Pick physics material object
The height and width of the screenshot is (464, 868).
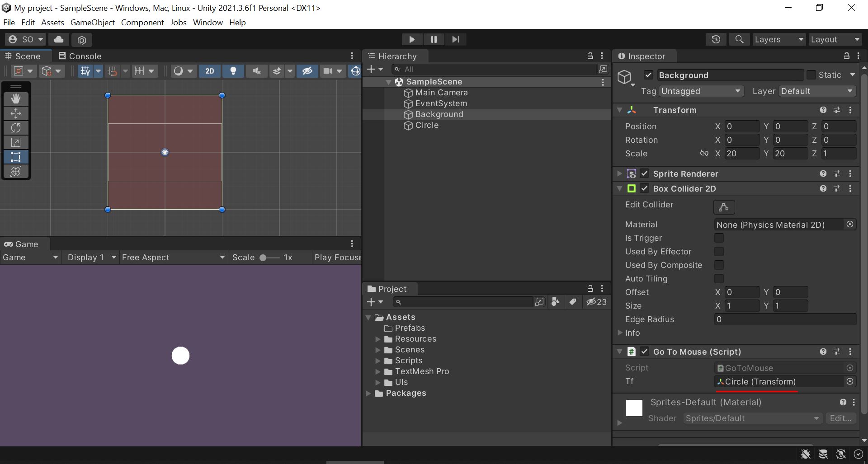850,225
